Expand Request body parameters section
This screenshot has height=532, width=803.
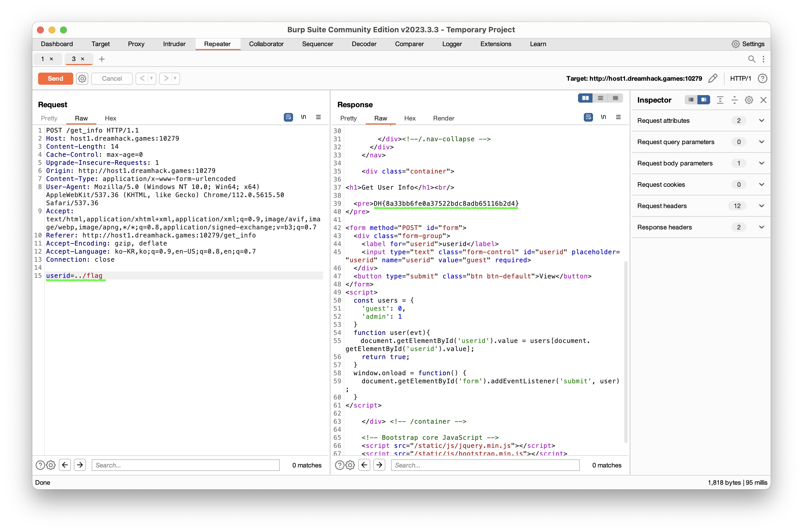[x=761, y=163]
